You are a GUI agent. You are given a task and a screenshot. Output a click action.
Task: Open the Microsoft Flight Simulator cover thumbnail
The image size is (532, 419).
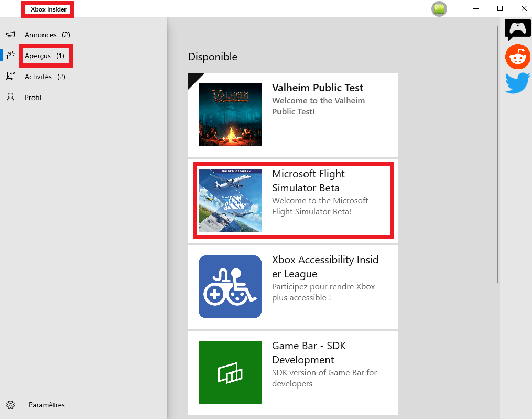230,201
